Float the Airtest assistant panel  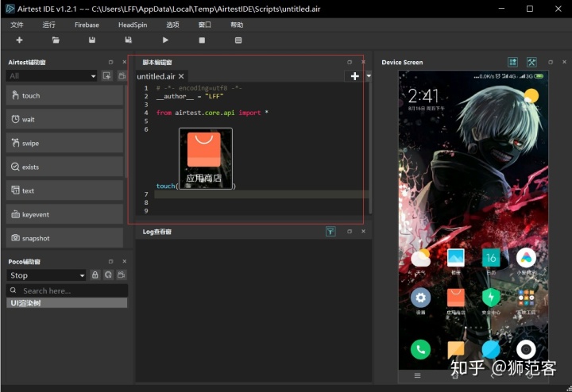pos(110,63)
